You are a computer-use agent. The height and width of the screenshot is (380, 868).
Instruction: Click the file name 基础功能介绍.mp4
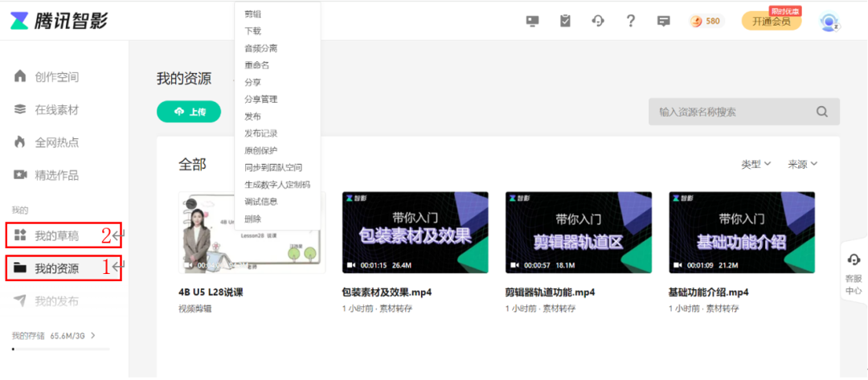pos(709,292)
